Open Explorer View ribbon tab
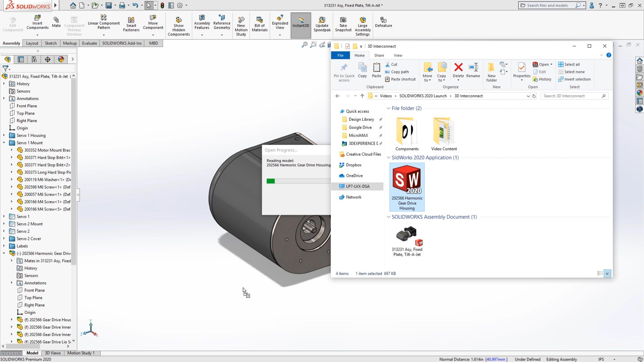The width and height of the screenshot is (644, 362). (398, 55)
